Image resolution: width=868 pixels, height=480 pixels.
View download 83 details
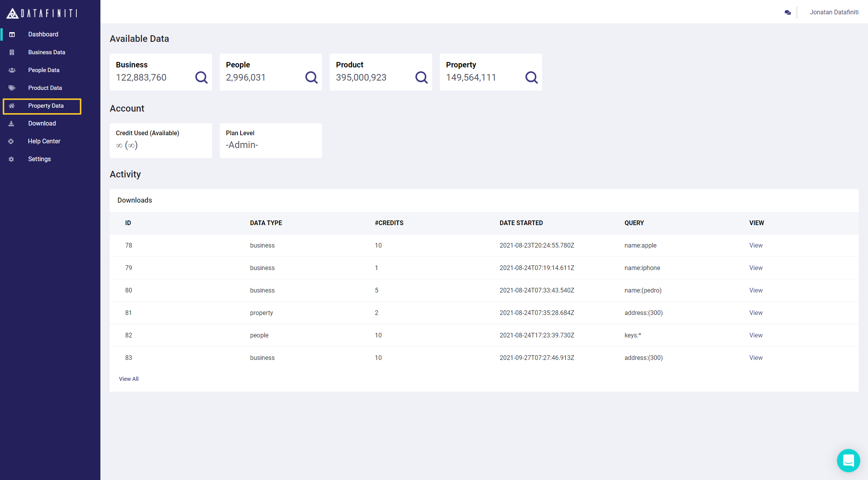(x=756, y=358)
